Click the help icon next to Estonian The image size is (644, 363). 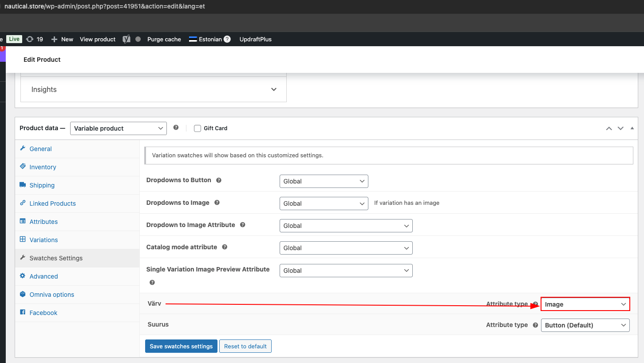point(227,39)
